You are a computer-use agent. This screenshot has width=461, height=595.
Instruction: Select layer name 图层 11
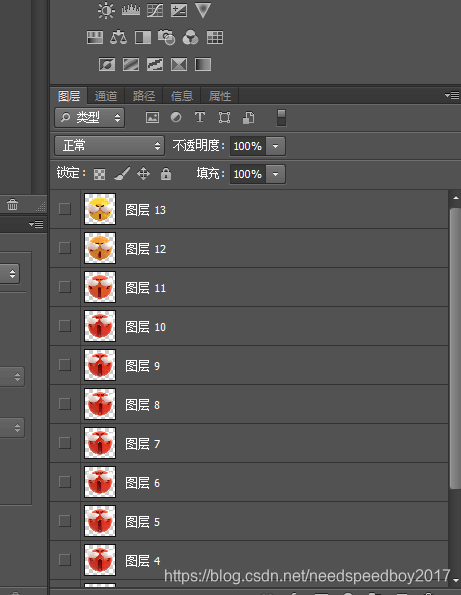pos(146,288)
